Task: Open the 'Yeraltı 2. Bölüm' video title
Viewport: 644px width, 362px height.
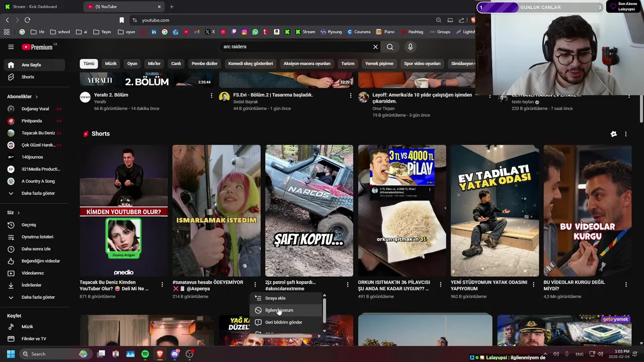Action: click(x=111, y=95)
